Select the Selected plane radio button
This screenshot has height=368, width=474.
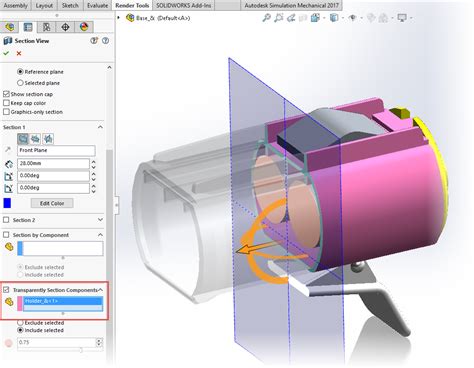20,83
